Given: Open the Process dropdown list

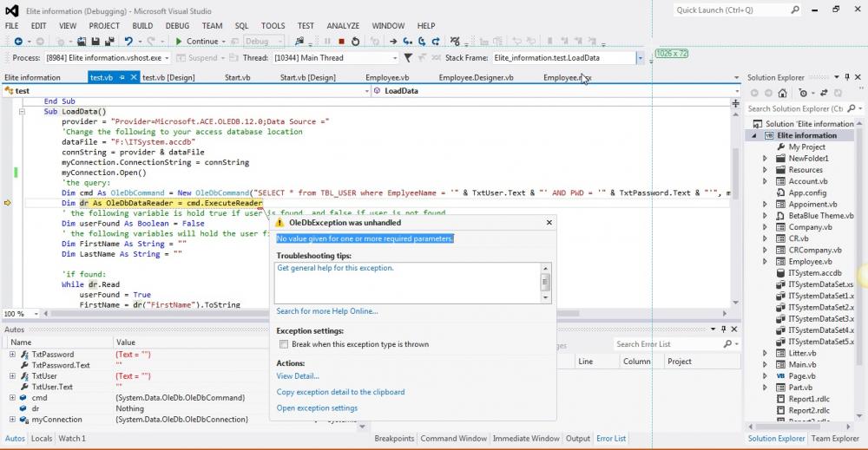Looking at the screenshot, I should tap(166, 57).
